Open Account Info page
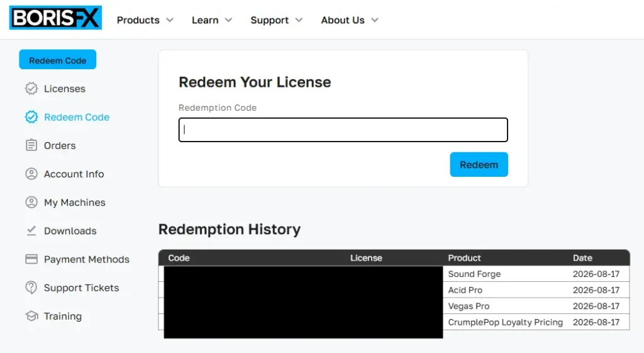644x353 pixels. (x=74, y=174)
